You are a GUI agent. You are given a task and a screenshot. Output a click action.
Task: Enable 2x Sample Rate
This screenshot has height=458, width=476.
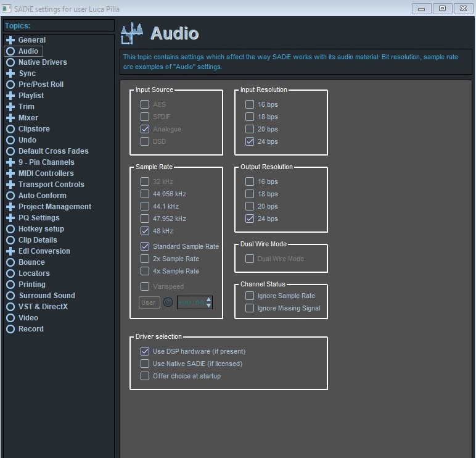pyautogui.click(x=145, y=259)
